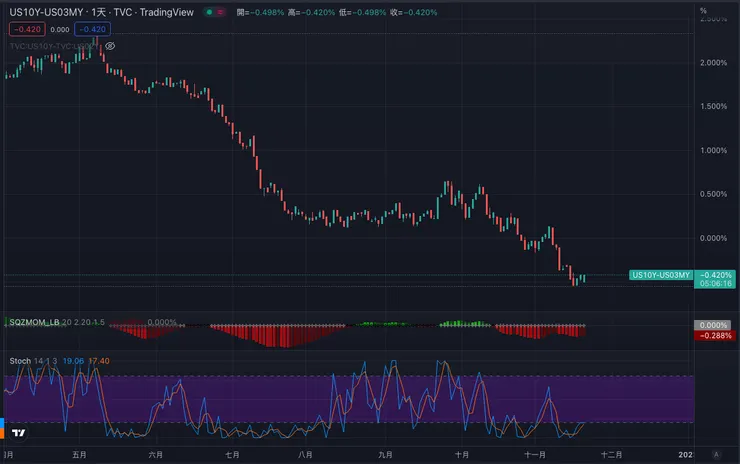Click the high value 高=-0.420%

[x=311, y=12]
